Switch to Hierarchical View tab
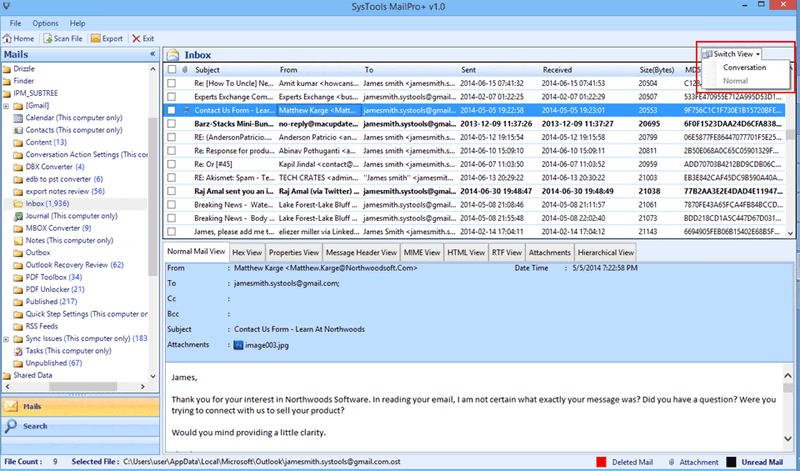Image resolution: width=800 pixels, height=471 pixels. tap(606, 253)
